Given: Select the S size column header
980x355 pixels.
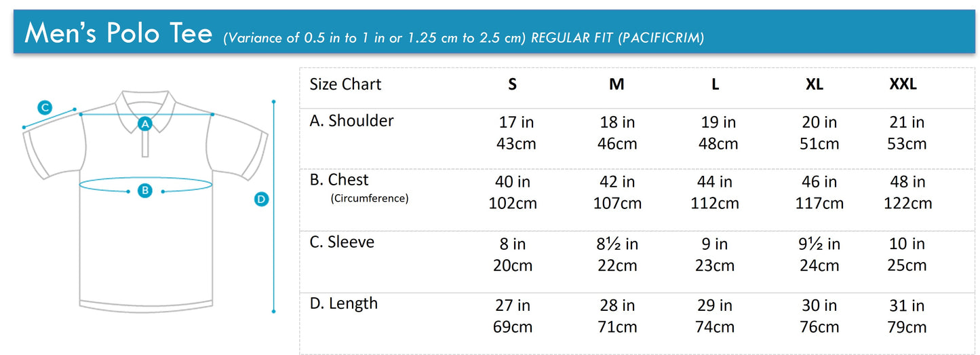Looking at the screenshot, I should 513,84.
